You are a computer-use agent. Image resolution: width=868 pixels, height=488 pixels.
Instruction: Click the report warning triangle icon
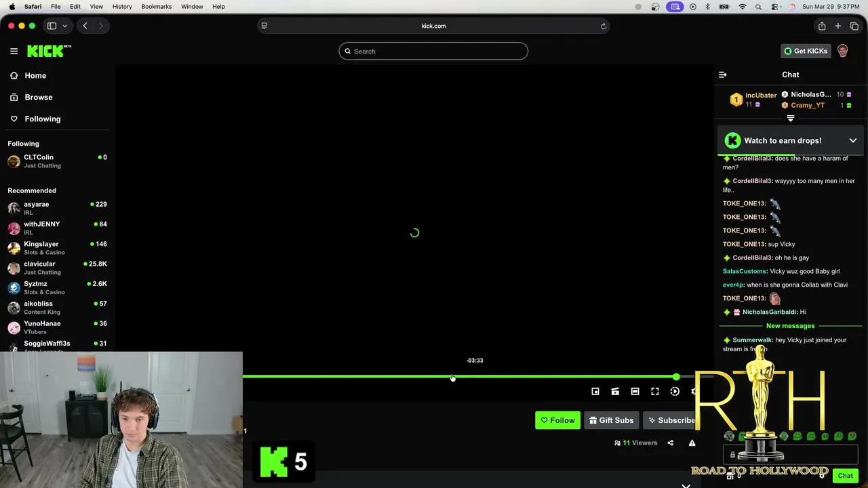pos(692,443)
